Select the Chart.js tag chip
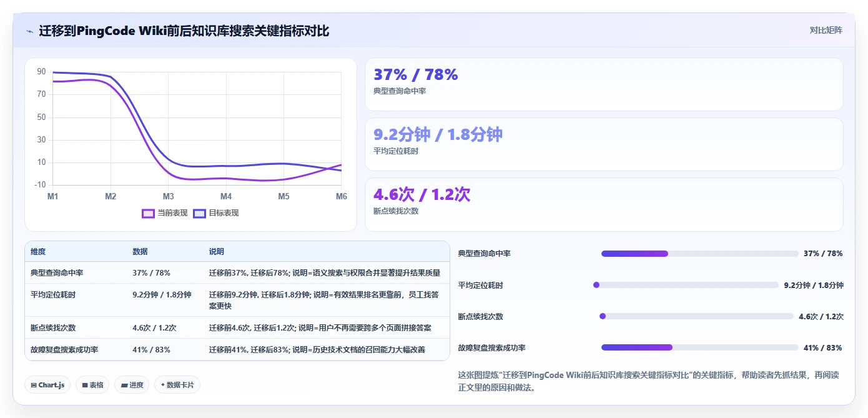 [47, 385]
